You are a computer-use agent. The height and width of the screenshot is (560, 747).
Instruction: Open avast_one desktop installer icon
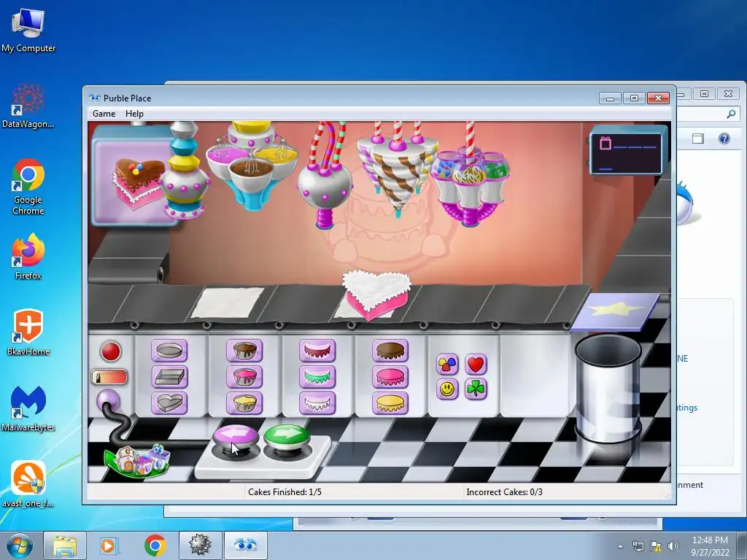click(x=28, y=484)
